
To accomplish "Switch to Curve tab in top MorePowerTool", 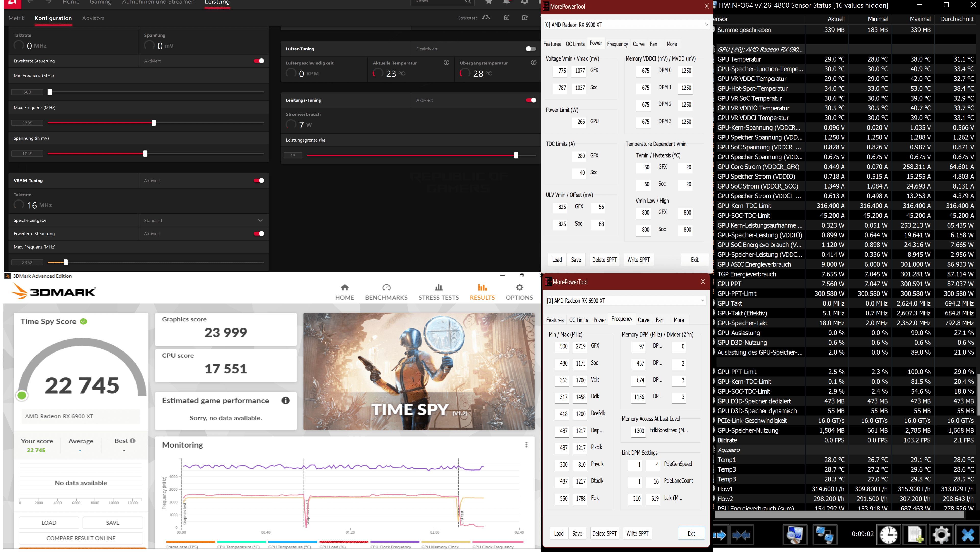I will (638, 44).
